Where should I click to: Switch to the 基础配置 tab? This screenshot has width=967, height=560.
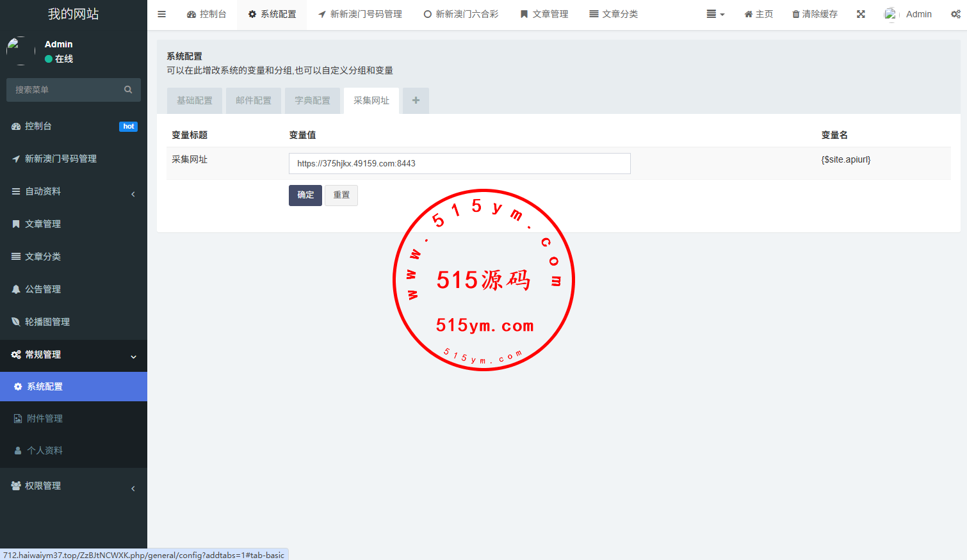click(x=195, y=100)
